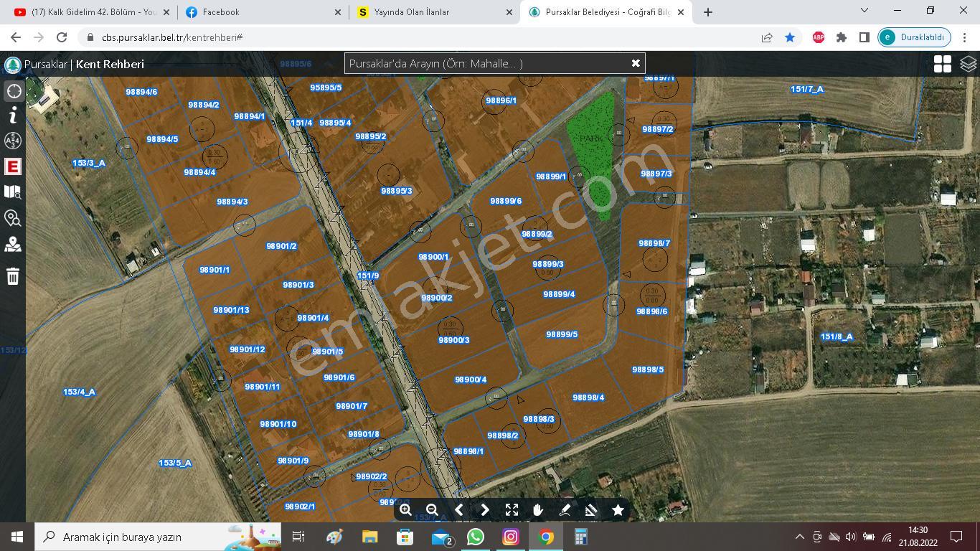The image size is (980, 551).
Task: Click the share page icon in address bar
Action: (767, 37)
